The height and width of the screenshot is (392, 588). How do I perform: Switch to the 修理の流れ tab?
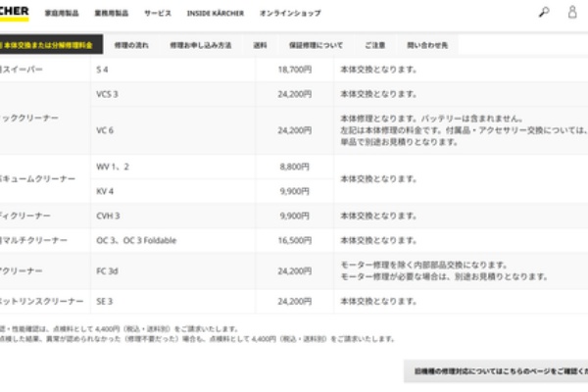131,45
